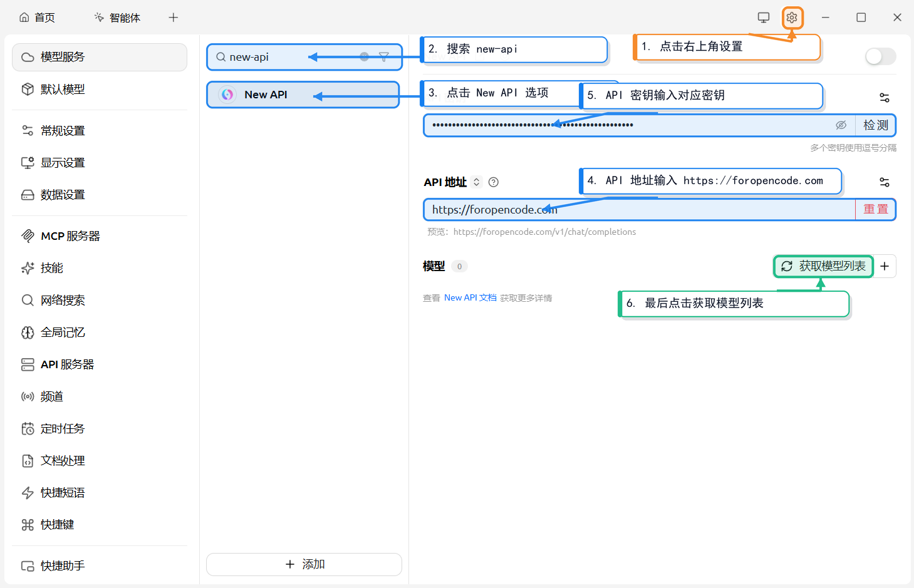Click 重置 to reset API address
This screenshot has width=914, height=588.
coord(876,210)
